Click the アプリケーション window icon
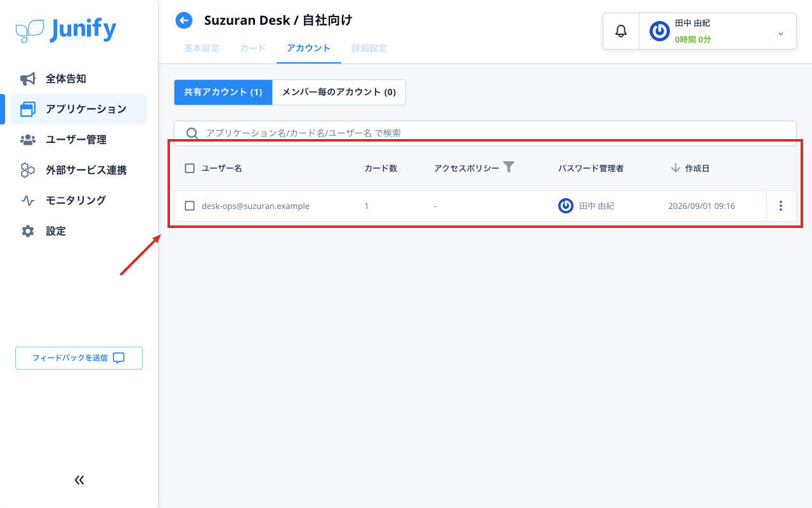812x508 pixels. point(28,109)
